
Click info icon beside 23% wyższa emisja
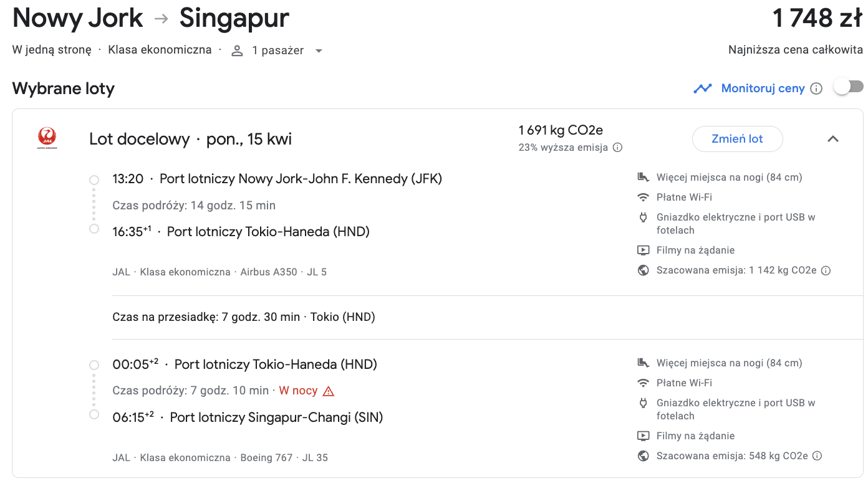click(617, 148)
